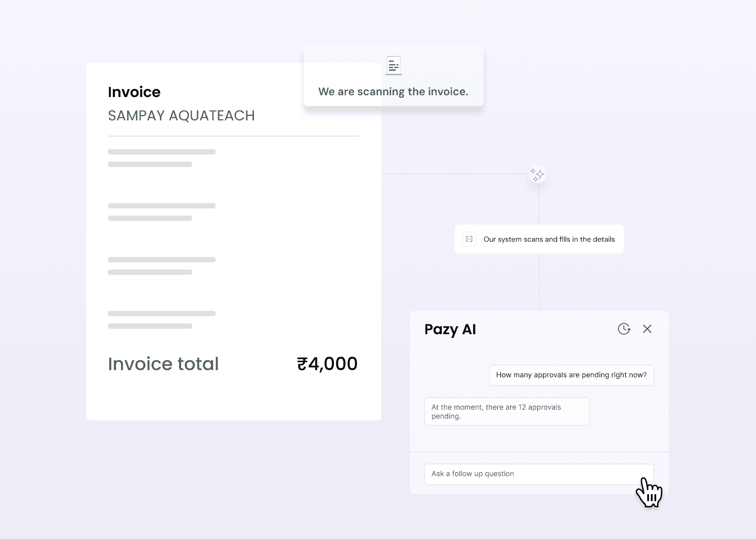Click the SAMPAY AQUATEACH vendor name
Viewport: 756px width, 539px height.
(181, 115)
